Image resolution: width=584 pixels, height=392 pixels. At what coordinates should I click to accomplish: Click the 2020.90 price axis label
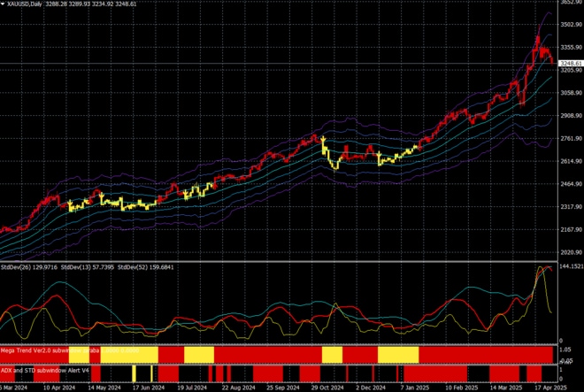[x=571, y=252]
